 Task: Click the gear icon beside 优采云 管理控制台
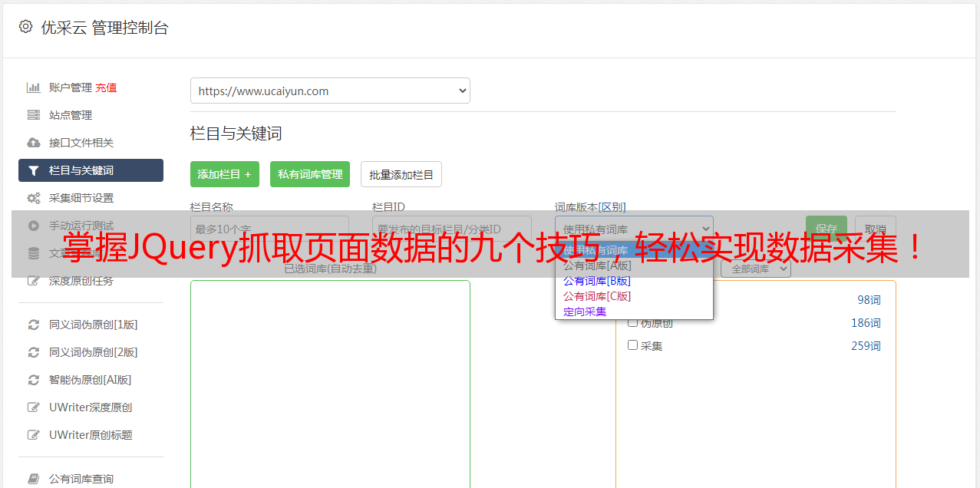coord(26,27)
